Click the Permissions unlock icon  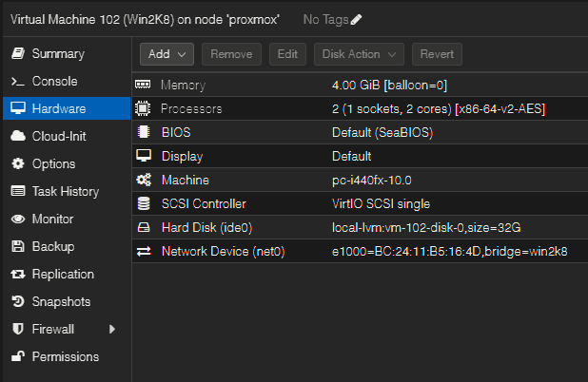(x=18, y=356)
